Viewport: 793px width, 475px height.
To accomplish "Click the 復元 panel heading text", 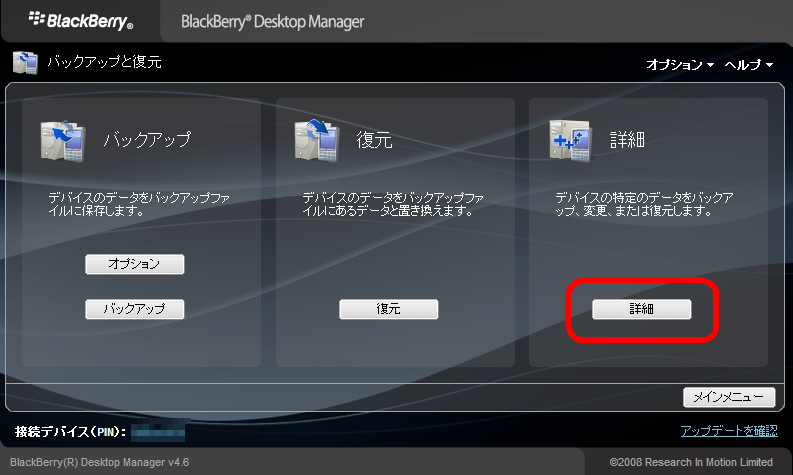I will pyautogui.click(x=374, y=140).
